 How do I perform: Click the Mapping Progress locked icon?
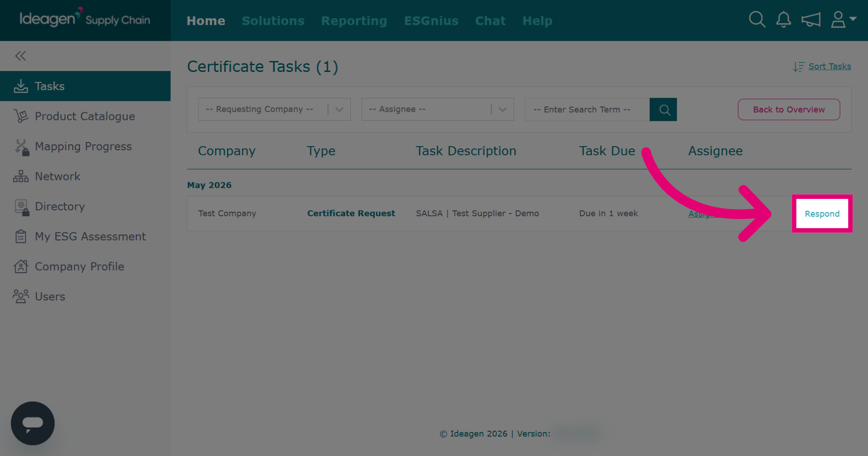(x=21, y=147)
